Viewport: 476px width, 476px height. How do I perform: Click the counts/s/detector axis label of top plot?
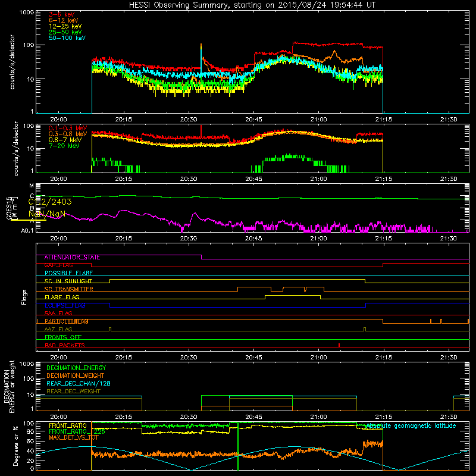click(x=12, y=62)
